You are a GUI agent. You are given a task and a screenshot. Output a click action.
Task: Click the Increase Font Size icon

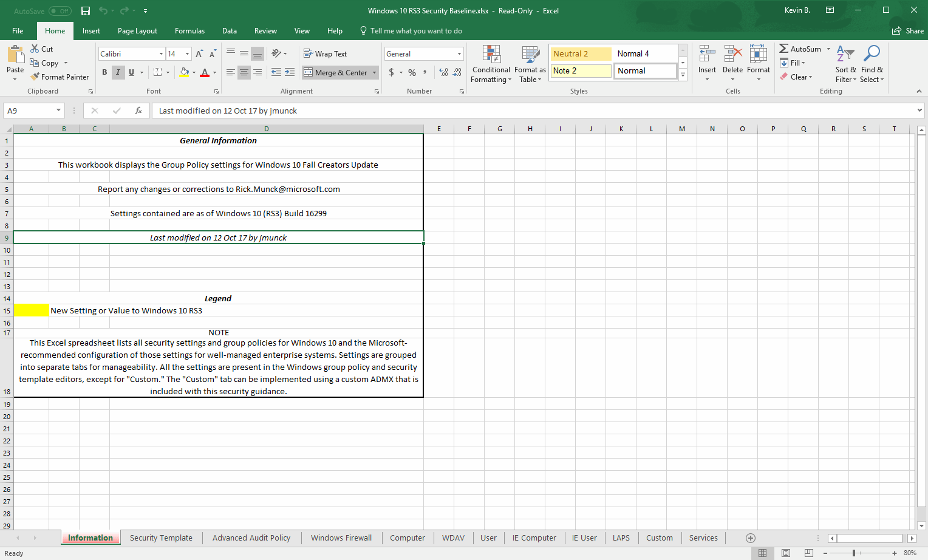199,54
